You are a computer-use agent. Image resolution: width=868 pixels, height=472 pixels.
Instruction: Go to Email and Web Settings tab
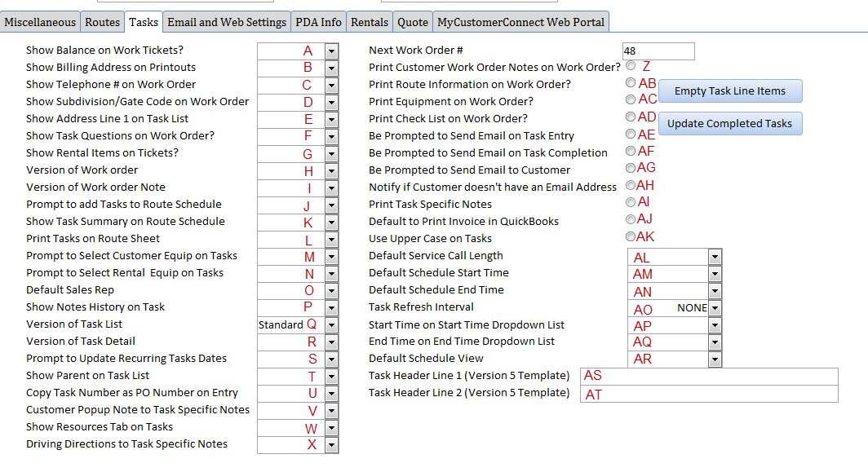(227, 22)
